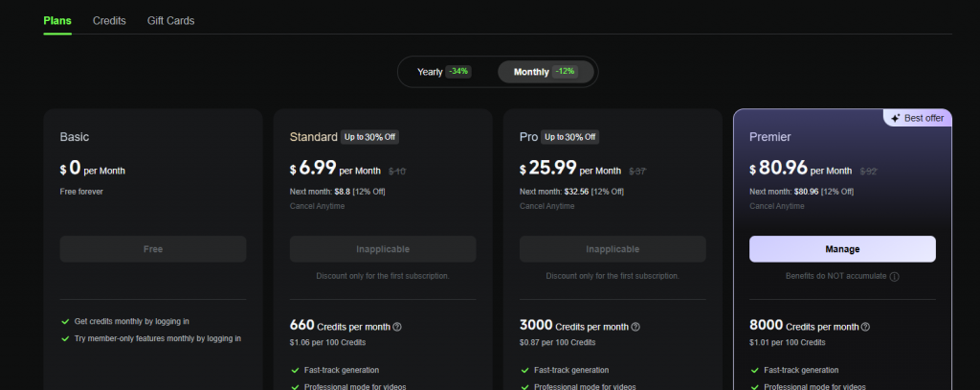Click Fast-track generation in Premier plan
Viewport: 980px width, 390px height.
801,370
